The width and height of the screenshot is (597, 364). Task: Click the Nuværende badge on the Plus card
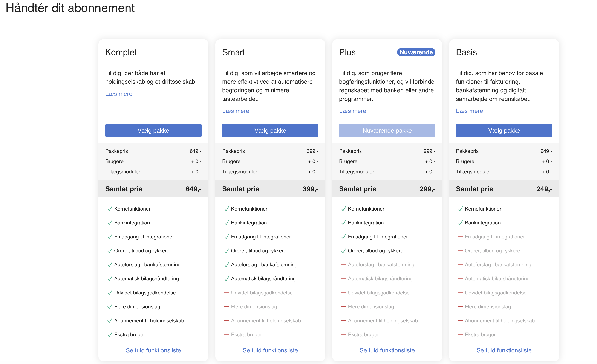point(416,52)
